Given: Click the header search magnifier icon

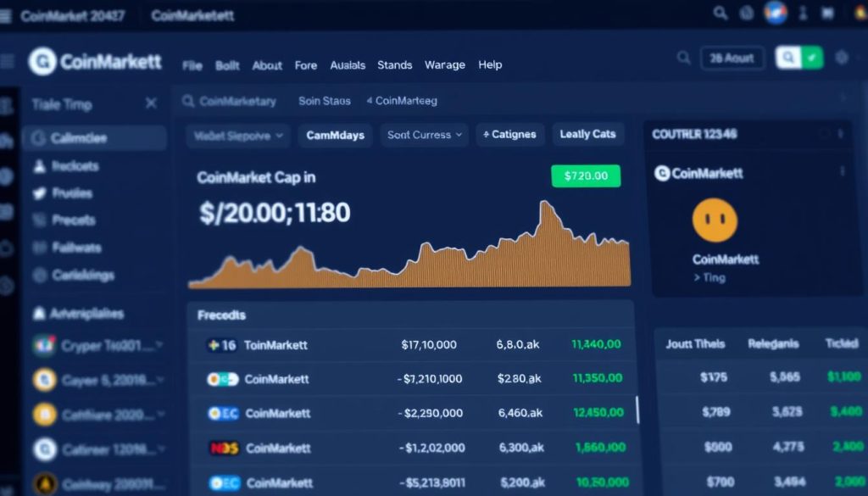Looking at the screenshot, I should (684, 58).
